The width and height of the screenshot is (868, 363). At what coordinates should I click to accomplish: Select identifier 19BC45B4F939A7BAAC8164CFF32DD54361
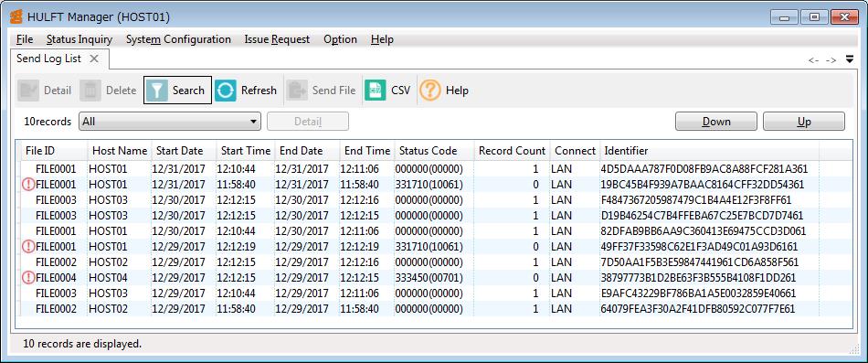pyautogui.click(x=703, y=185)
